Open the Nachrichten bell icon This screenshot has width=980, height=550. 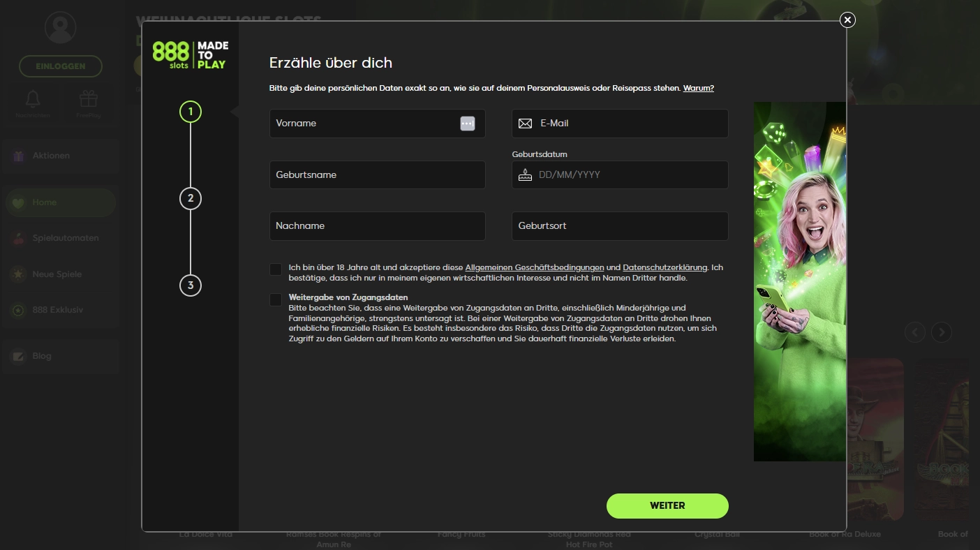32,98
